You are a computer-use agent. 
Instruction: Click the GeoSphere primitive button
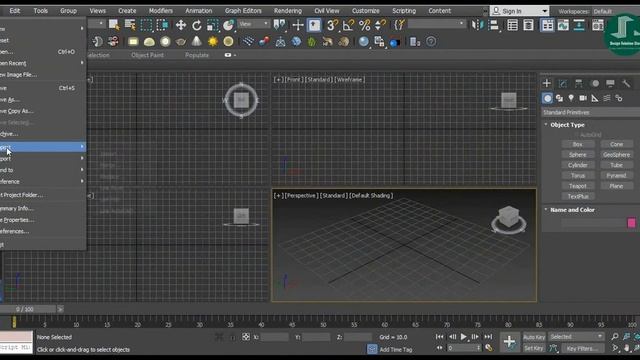click(x=616, y=155)
